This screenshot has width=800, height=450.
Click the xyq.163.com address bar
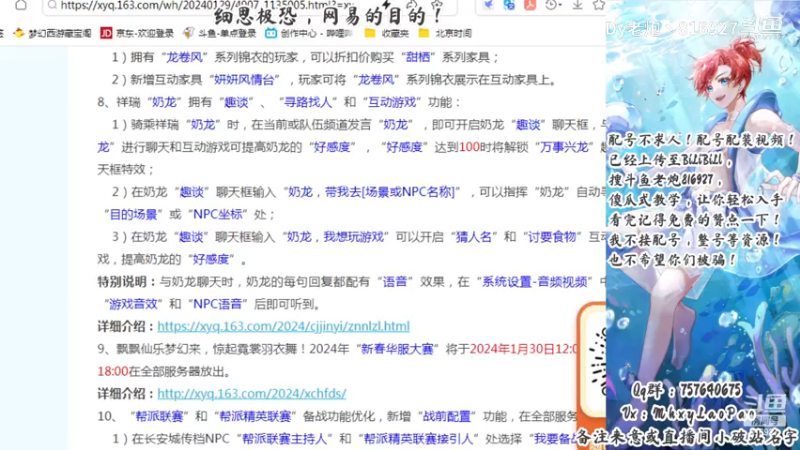pyautogui.click(x=250, y=6)
